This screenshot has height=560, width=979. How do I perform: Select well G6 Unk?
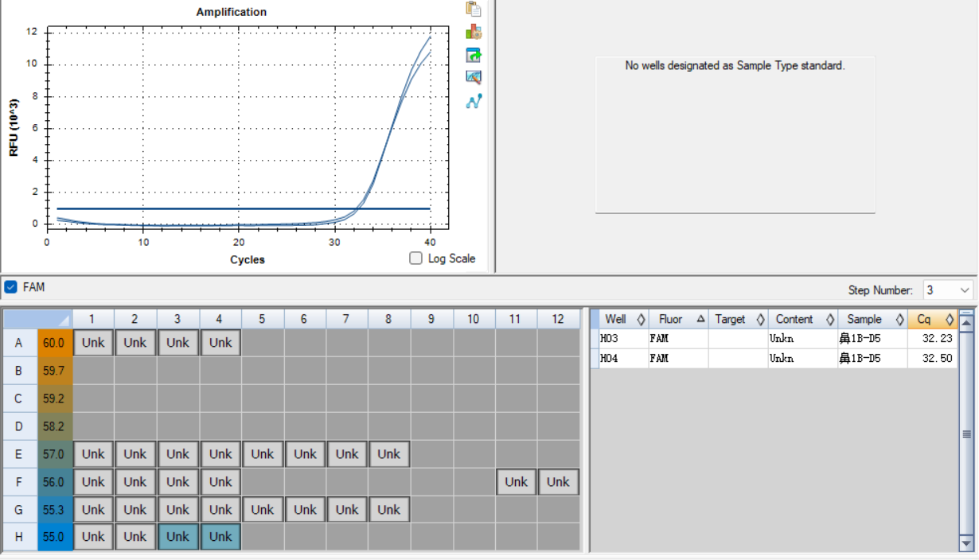(305, 510)
